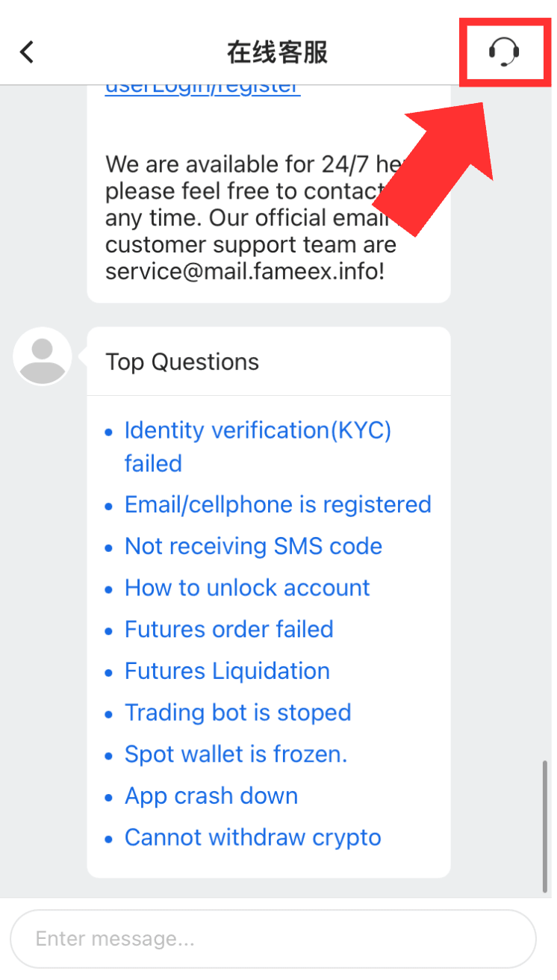Tap the 在线客服 page title
557x980 pixels.
278,52
